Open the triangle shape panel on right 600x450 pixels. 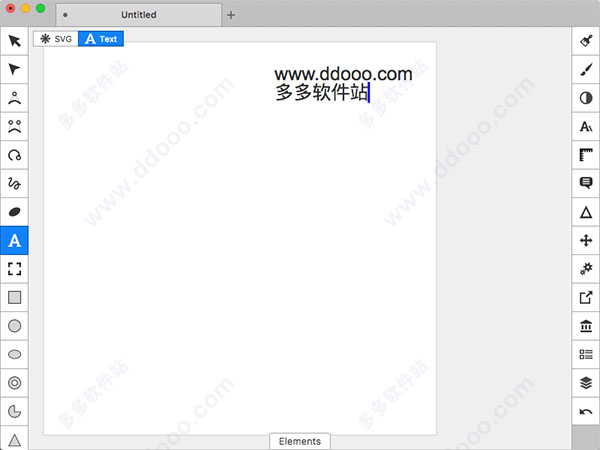[x=585, y=212]
